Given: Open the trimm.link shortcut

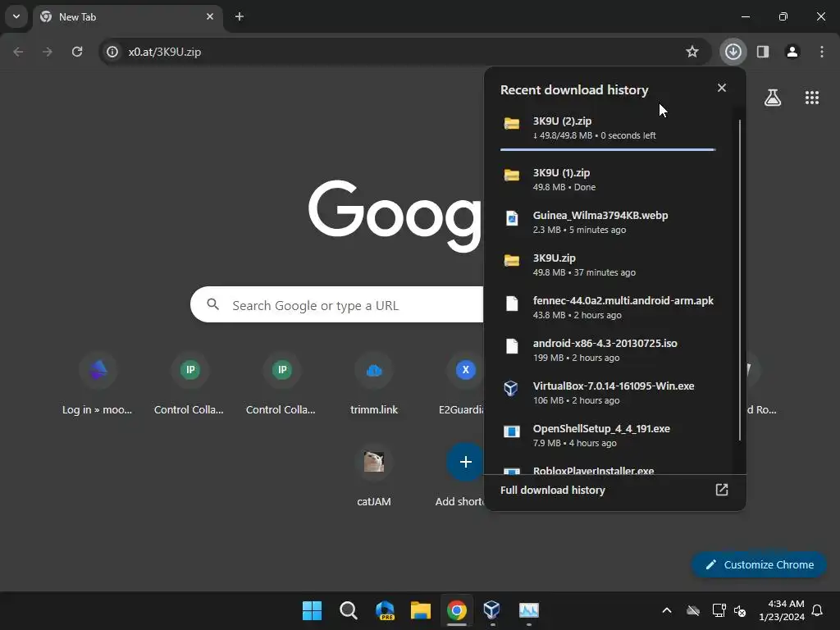Looking at the screenshot, I should [374, 384].
